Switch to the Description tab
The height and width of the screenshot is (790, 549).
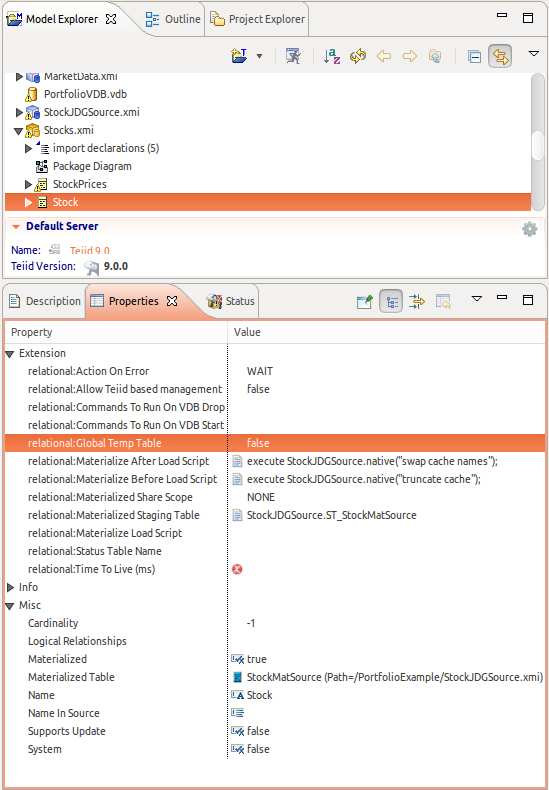coord(45,301)
